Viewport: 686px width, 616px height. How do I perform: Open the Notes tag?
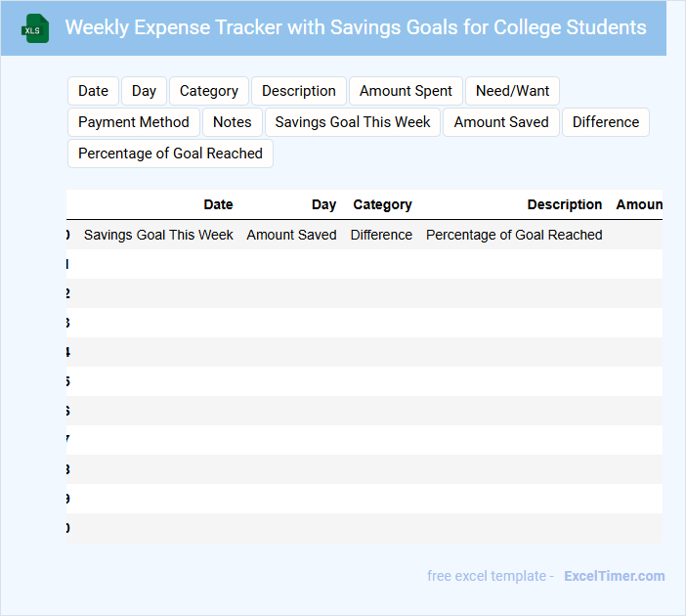tap(233, 122)
